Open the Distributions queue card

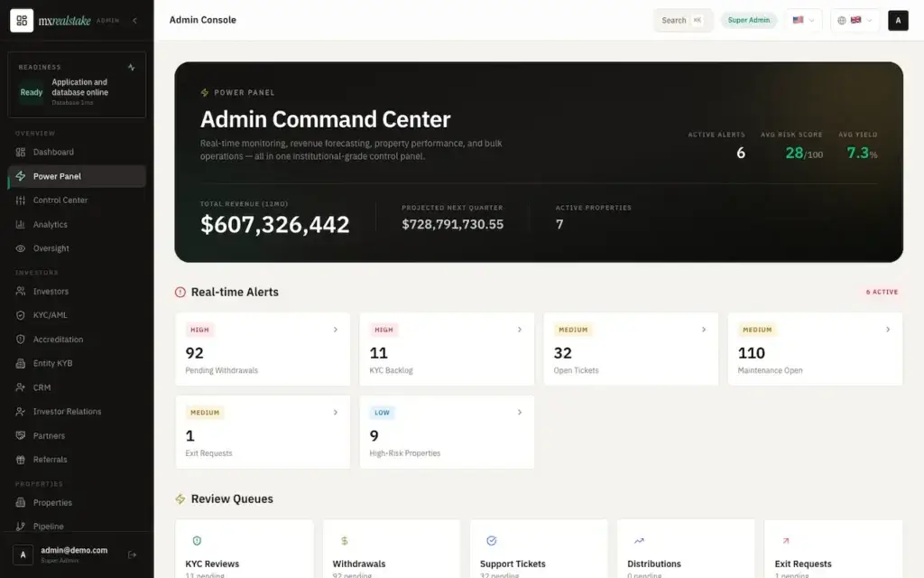pyautogui.click(x=686, y=549)
